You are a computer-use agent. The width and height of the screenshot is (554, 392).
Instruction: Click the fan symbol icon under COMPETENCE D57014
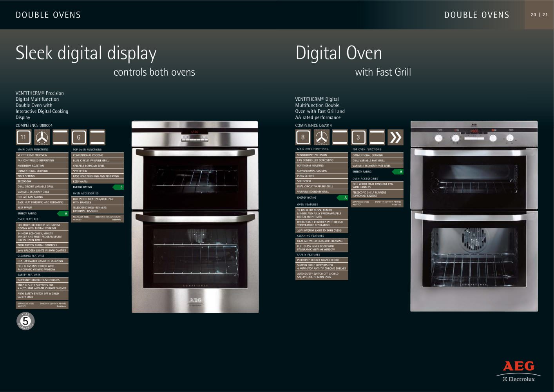coord(321,137)
